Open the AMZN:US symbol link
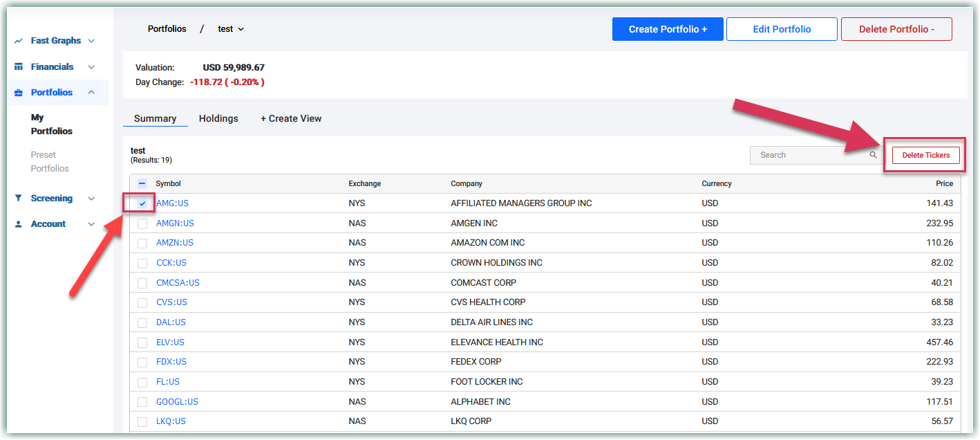The width and height of the screenshot is (980, 440). pyautogui.click(x=175, y=243)
